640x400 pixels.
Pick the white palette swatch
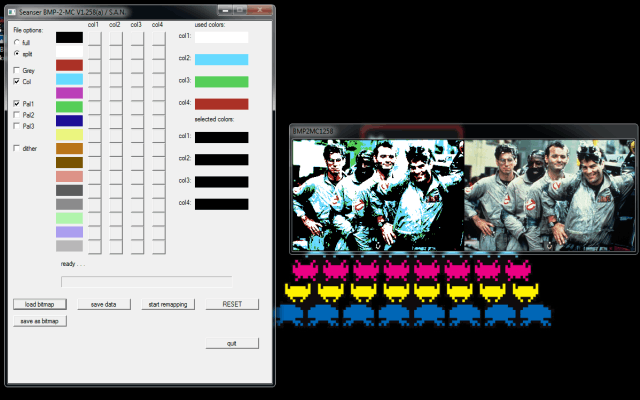pos(69,51)
